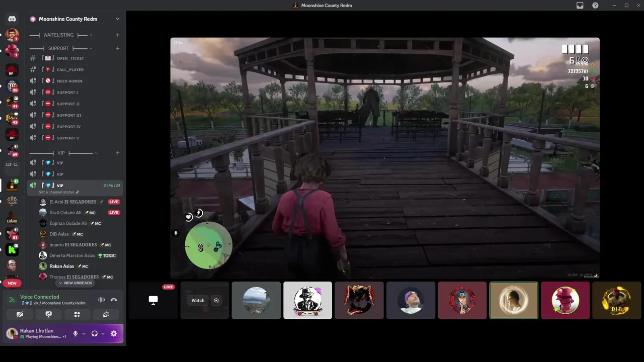
Task: Select participant tile with gold DIB avatar
Action: pyautogui.click(x=616, y=300)
